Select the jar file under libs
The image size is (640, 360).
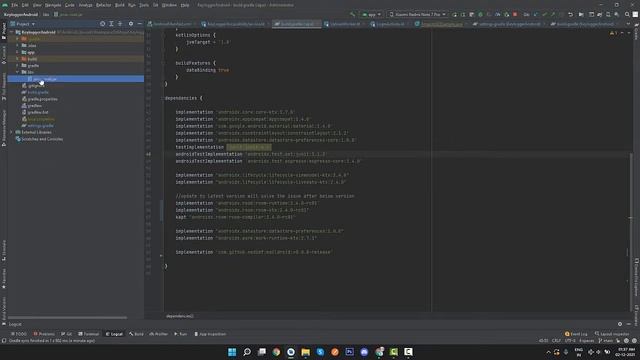(x=76, y=79)
